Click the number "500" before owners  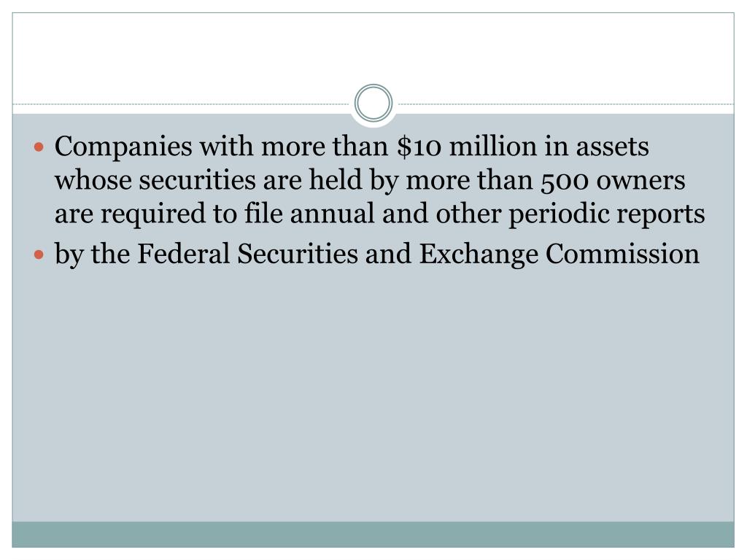coord(565,182)
